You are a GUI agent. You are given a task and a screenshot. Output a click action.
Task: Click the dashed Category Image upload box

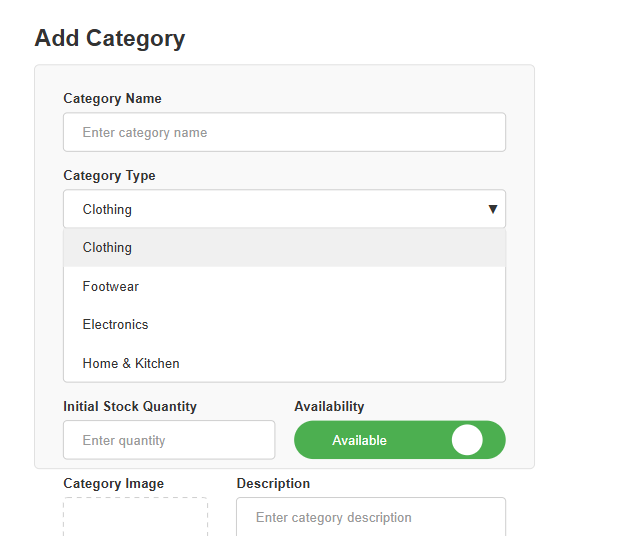point(136,517)
